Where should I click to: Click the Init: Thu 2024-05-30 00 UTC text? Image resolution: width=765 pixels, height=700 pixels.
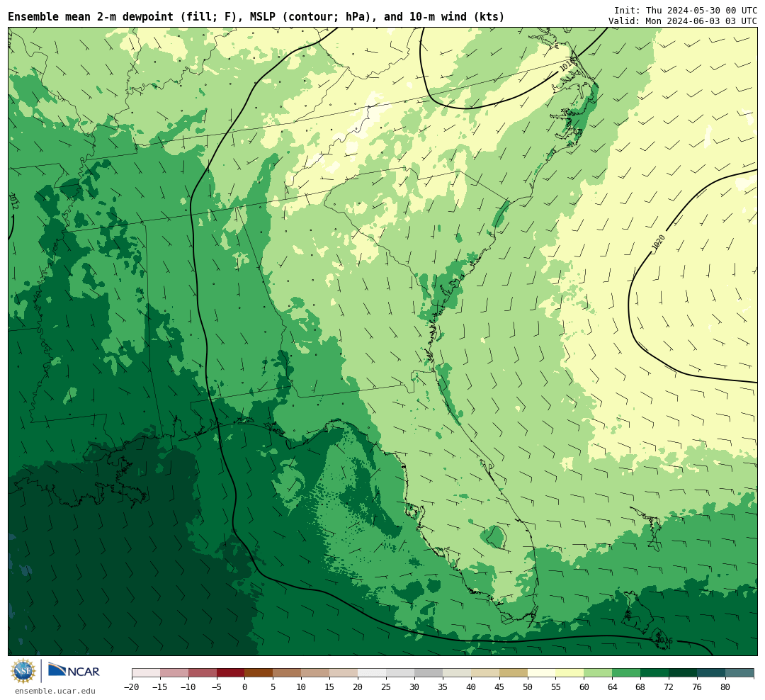tap(686, 10)
